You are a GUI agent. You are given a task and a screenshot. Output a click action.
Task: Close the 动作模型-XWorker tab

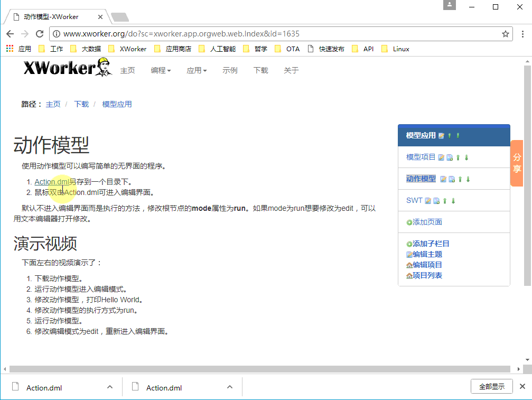[100, 17]
